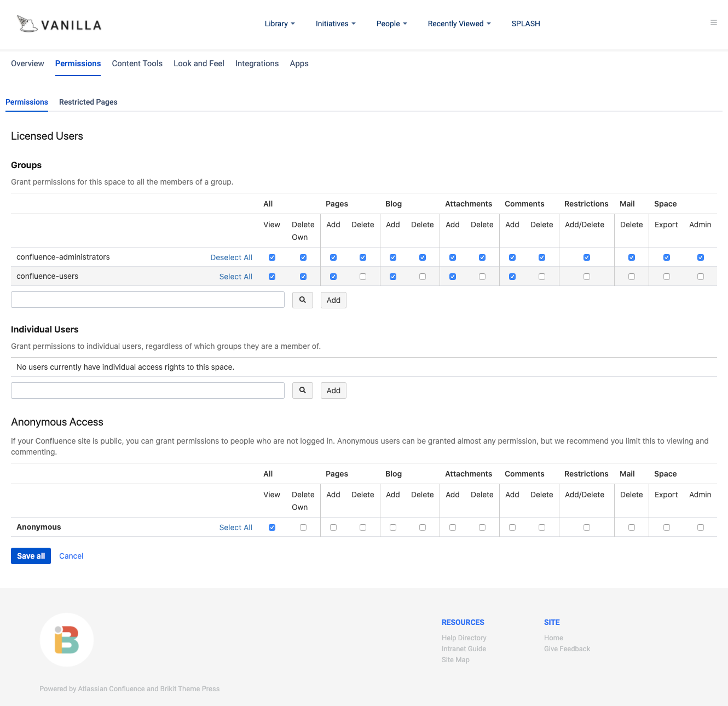728x706 pixels.
Task: Click the Anonymous Access heading
Action: (x=57, y=422)
